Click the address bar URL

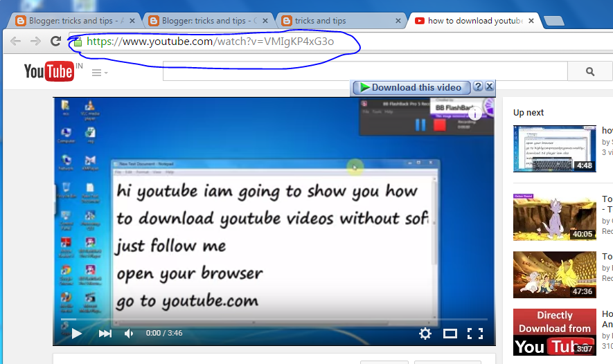click(211, 42)
